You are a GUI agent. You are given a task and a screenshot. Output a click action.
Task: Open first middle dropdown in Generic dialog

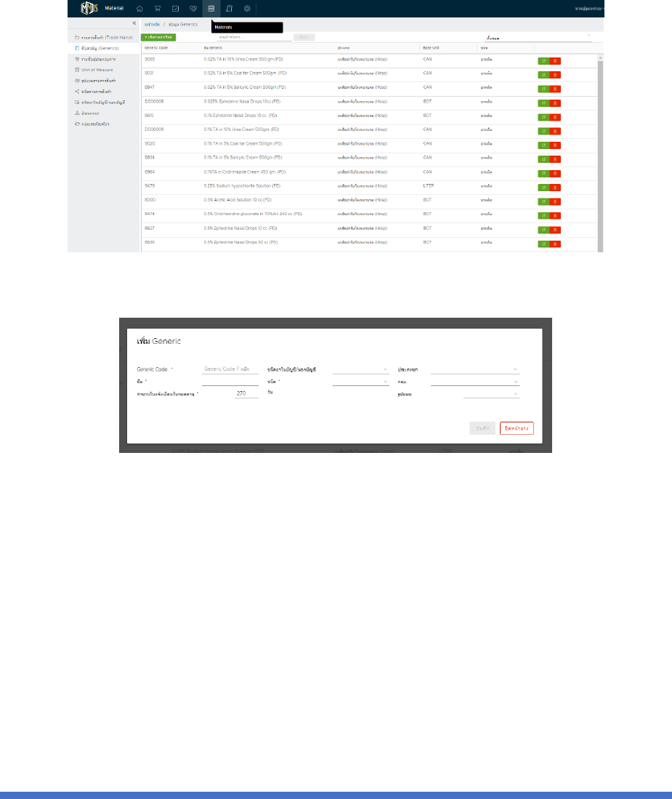point(361,369)
